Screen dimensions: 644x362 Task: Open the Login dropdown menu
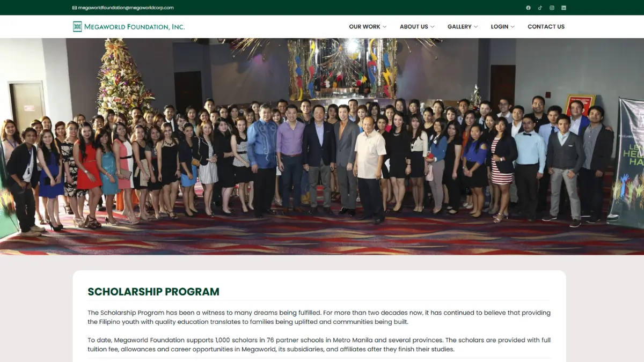click(503, 27)
